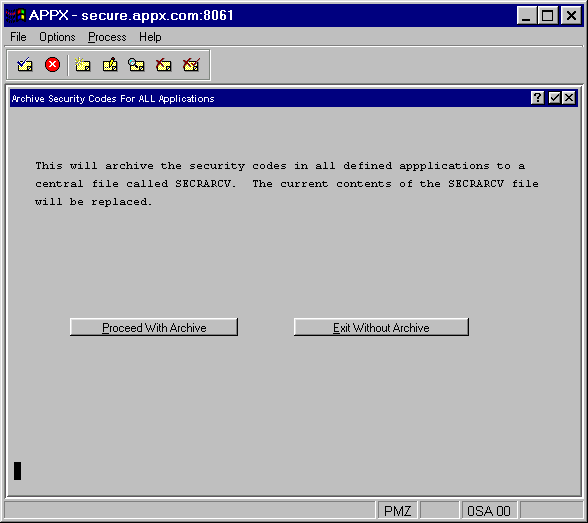The image size is (588, 523).
Task: Click the PMZ status bar entry
Action: tap(398, 511)
